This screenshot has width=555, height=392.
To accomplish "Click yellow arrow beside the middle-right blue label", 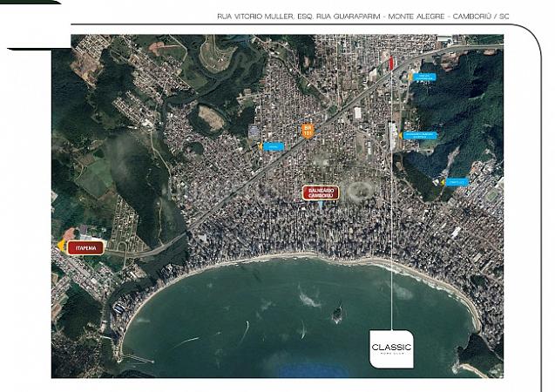I will pos(399,135).
